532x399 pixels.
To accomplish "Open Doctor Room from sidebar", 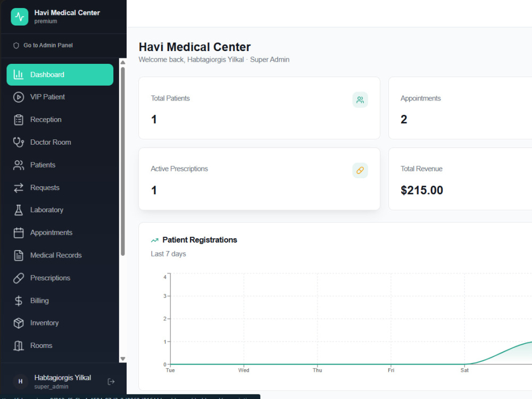I will [60, 142].
